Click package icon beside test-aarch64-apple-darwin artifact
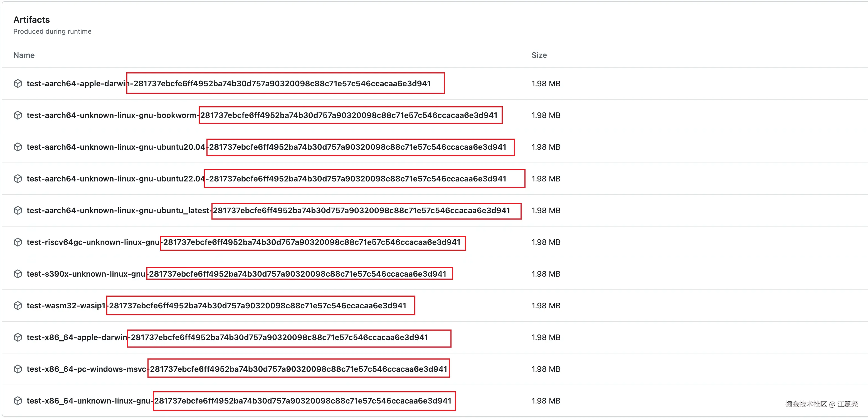This screenshot has height=418, width=868. tap(18, 83)
